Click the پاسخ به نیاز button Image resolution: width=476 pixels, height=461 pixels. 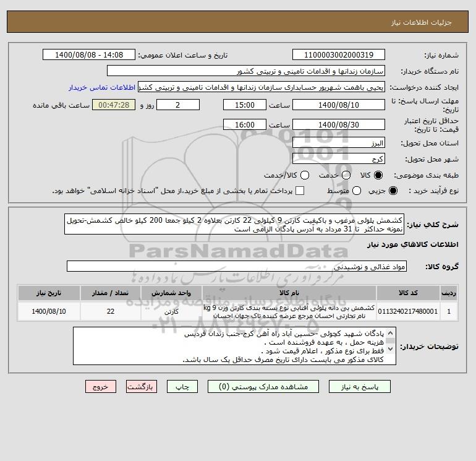[x=359, y=387]
